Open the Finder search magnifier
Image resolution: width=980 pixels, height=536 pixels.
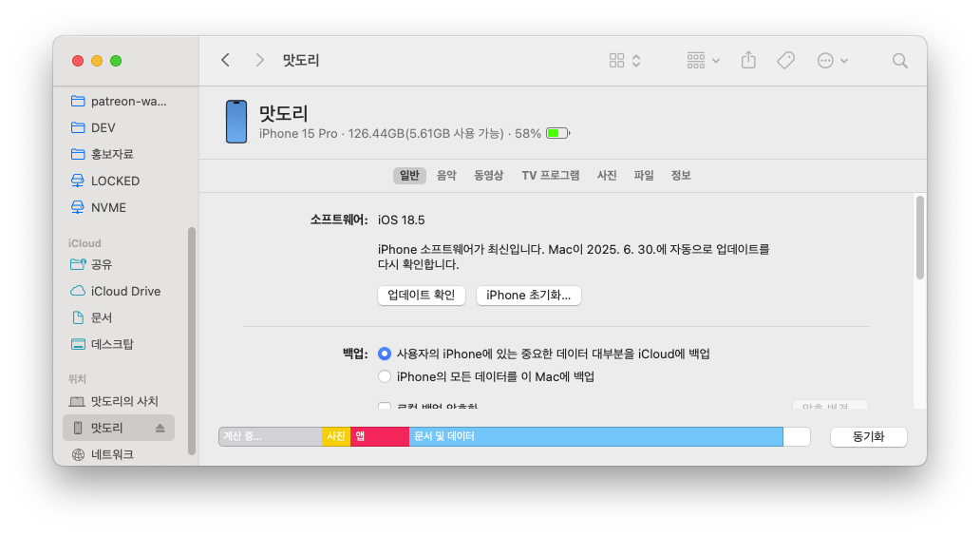pos(899,60)
